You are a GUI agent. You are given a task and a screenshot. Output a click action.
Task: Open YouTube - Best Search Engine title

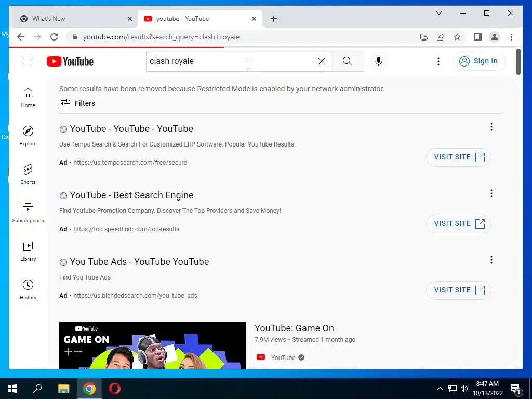point(131,195)
